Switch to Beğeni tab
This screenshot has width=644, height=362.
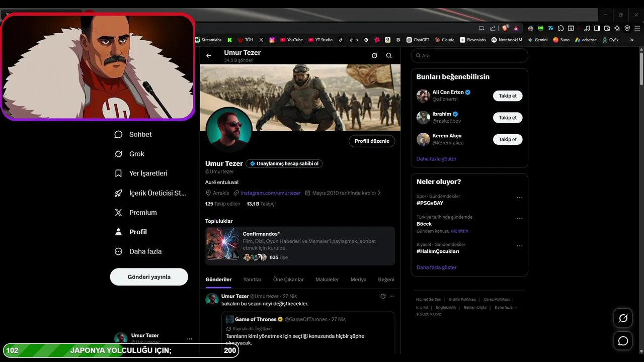(386, 280)
